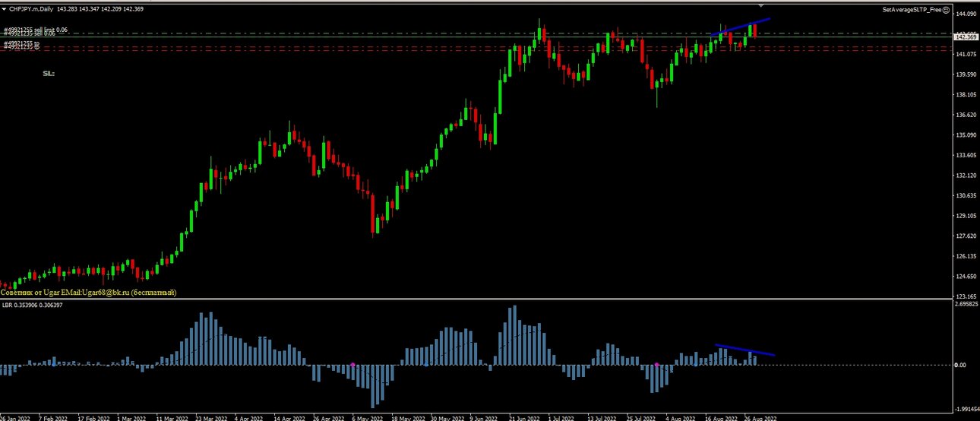Click the 11 Mar 2022 date label
The height and width of the screenshot is (421, 980).
(x=172, y=418)
